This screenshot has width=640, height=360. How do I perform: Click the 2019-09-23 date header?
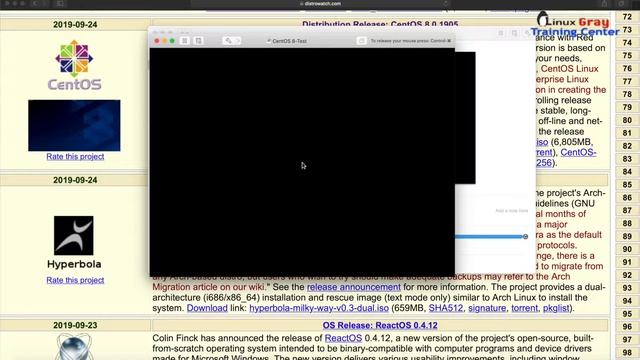pos(75,325)
